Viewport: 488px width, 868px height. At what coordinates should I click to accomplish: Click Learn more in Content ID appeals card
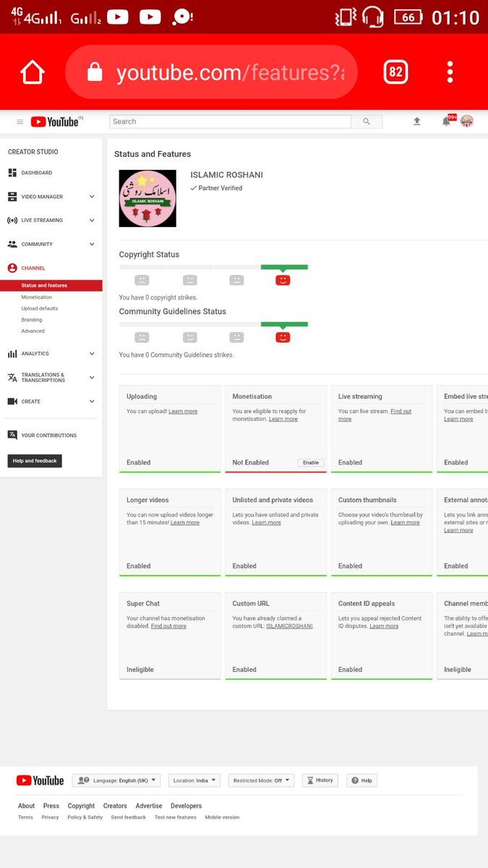pos(384,626)
